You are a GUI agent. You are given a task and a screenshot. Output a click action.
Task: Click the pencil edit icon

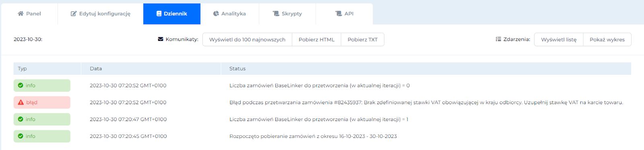74,14
